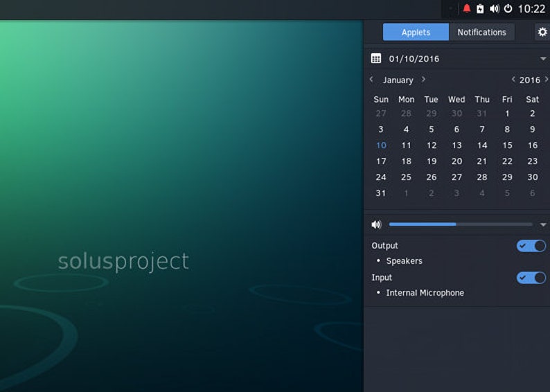Select greyed February 6 in calendar
This screenshot has height=392, width=550.
(533, 193)
